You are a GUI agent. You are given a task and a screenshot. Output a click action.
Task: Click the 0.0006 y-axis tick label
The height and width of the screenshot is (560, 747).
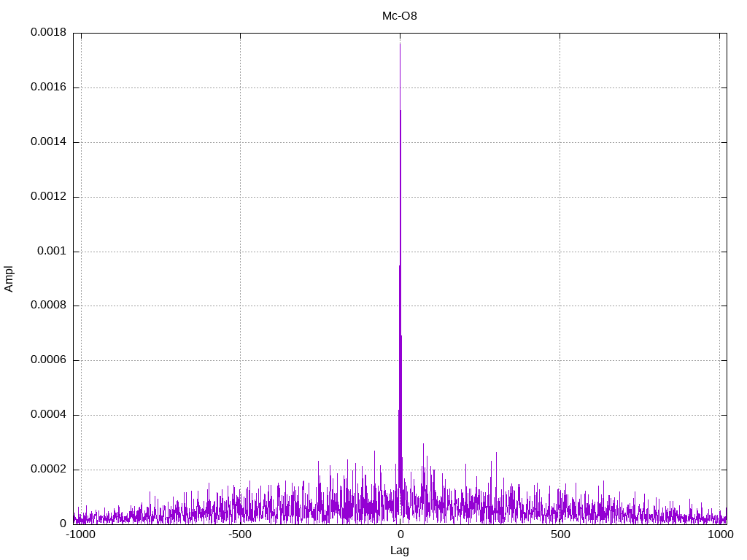pyautogui.click(x=48, y=360)
